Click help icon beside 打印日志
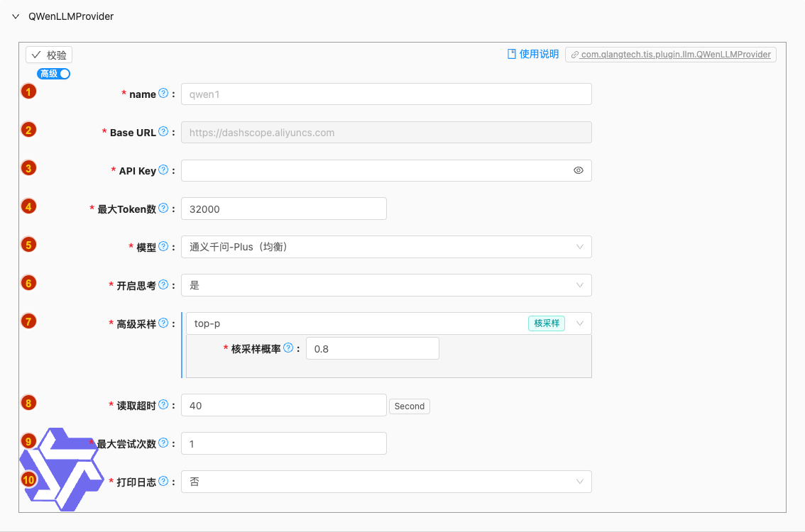The width and height of the screenshot is (805, 532). [x=163, y=481]
